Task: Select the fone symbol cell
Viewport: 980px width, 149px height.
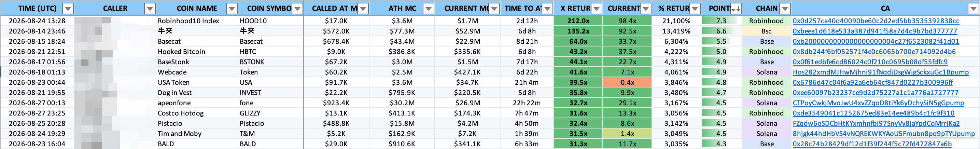Action: [271, 103]
